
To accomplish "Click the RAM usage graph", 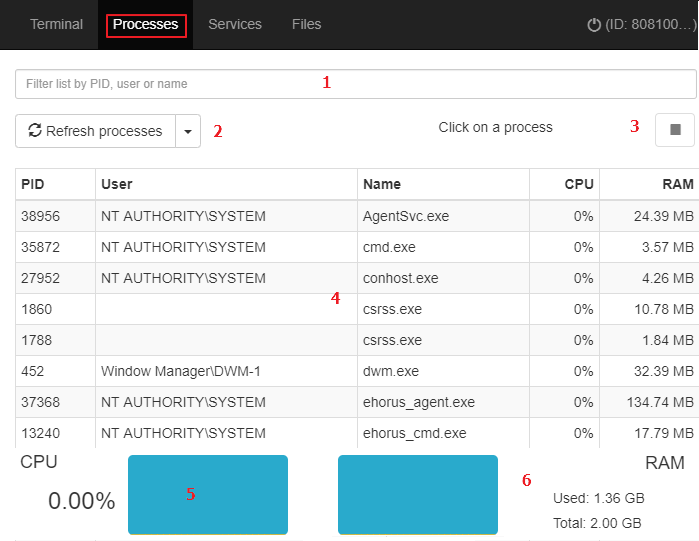I will point(418,495).
